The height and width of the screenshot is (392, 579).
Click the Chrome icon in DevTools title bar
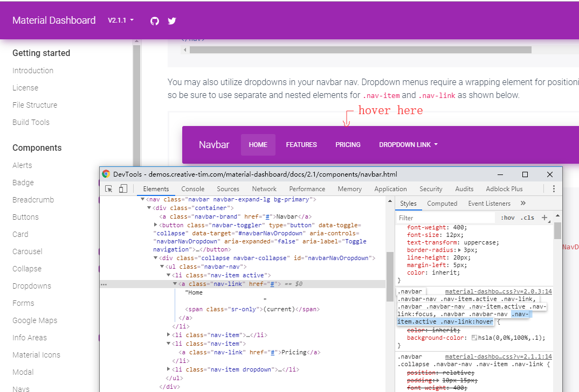[106, 174]
